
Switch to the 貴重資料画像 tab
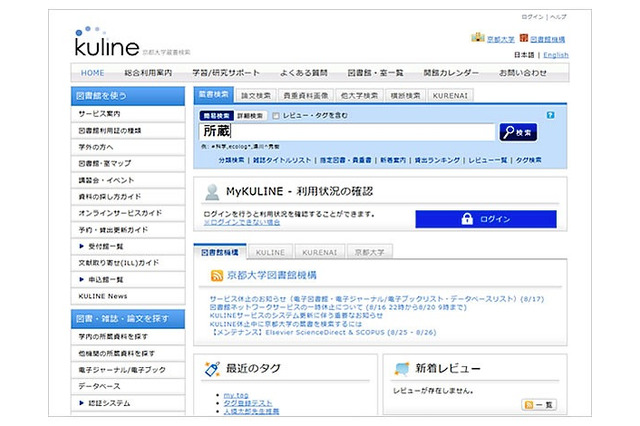coord(306,95)
